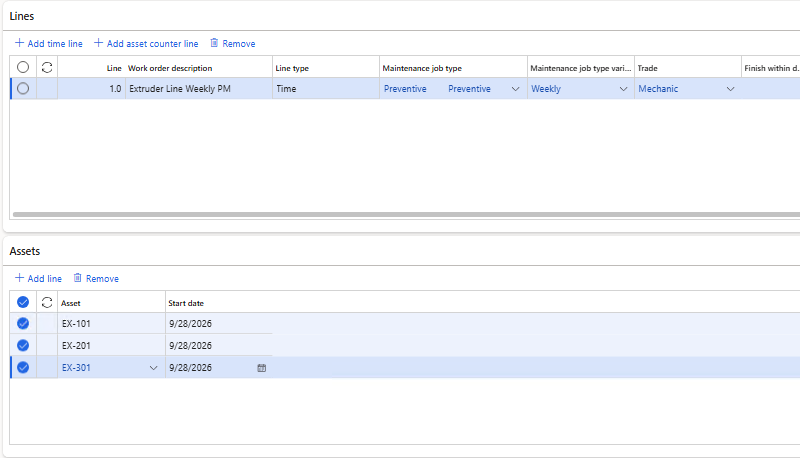
Task: Open the EX-301 asset dropdown
Action: coord(154,368)
